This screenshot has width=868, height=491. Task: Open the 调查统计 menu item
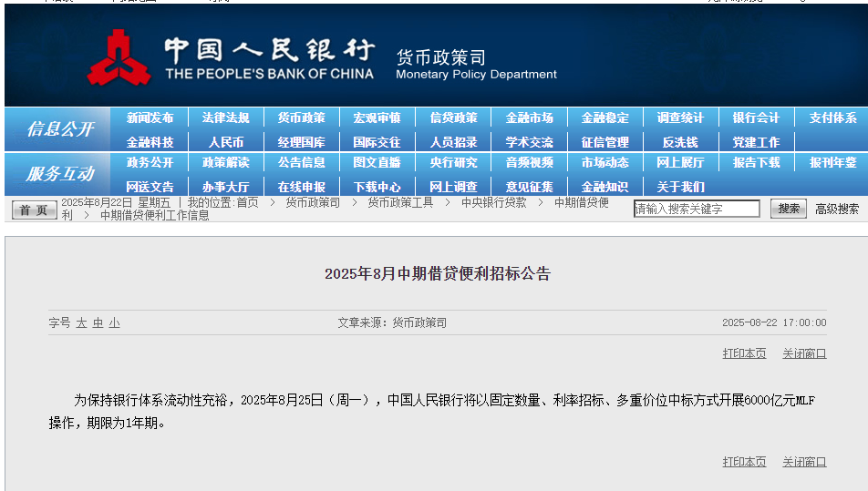pyautogui.click(x=680, y=118)
